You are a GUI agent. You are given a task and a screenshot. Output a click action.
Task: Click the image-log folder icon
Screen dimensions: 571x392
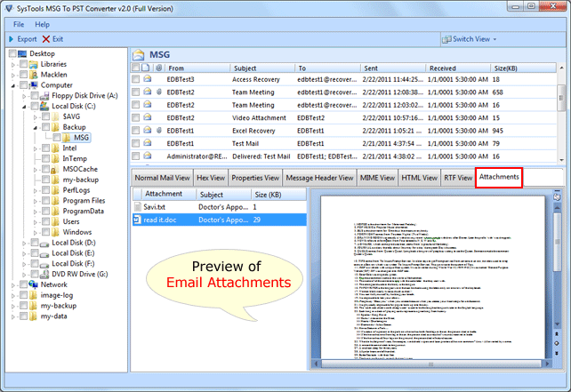click(33, 295)
